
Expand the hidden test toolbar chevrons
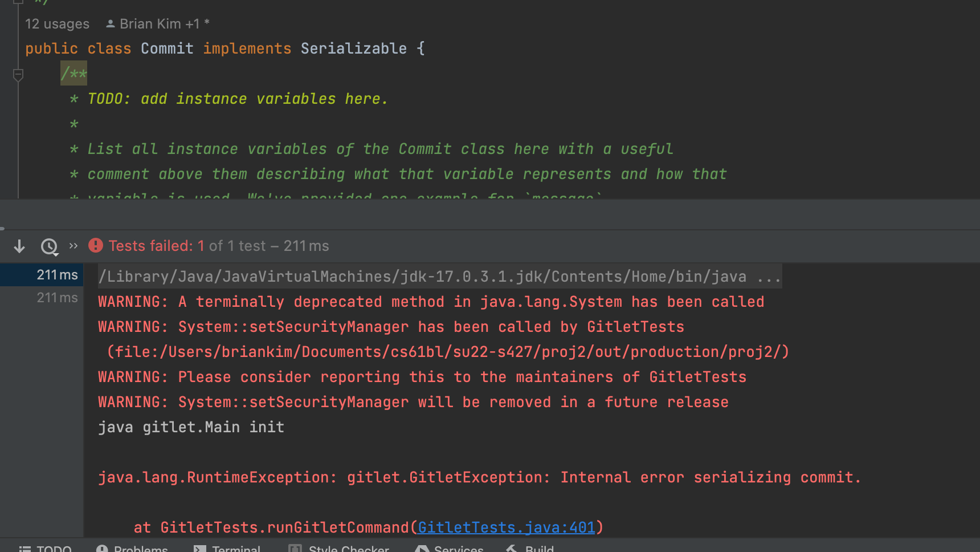(x=73, y=246)
